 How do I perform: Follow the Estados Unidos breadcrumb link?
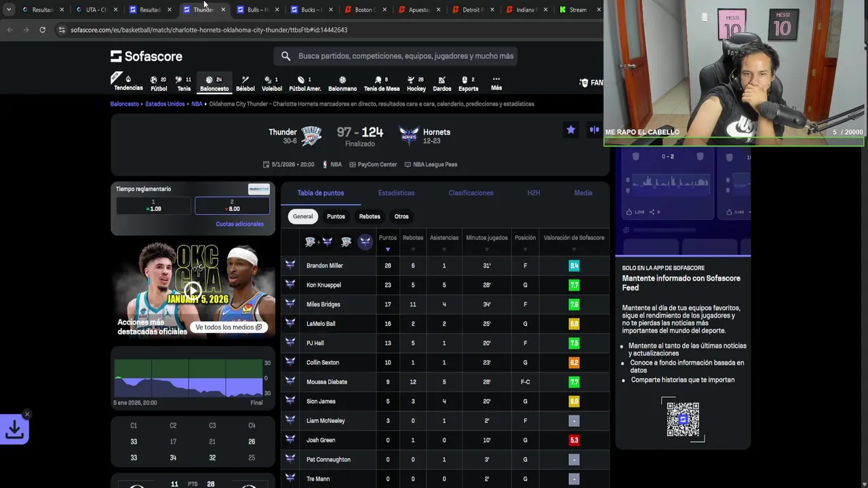pyautogui.click(x=165, y=104)
